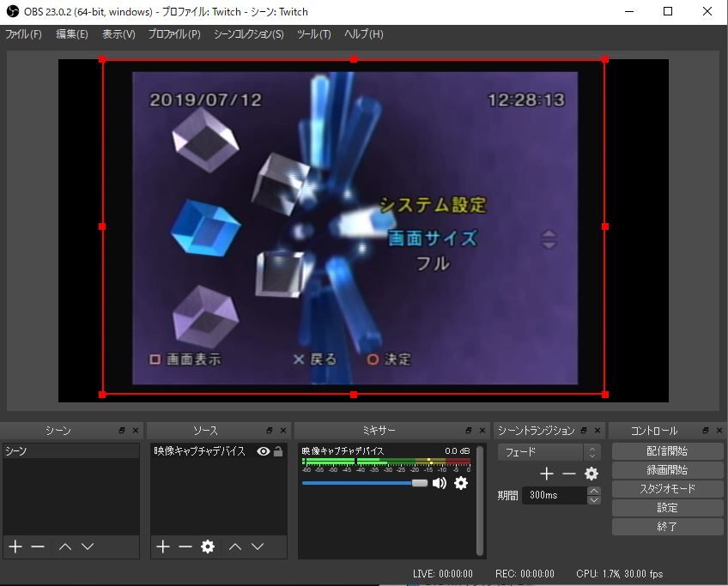Screen dimensions: 728x586
Task: Click the 配信開始 button
Action: pyautogui.click(x=667, y=451)
